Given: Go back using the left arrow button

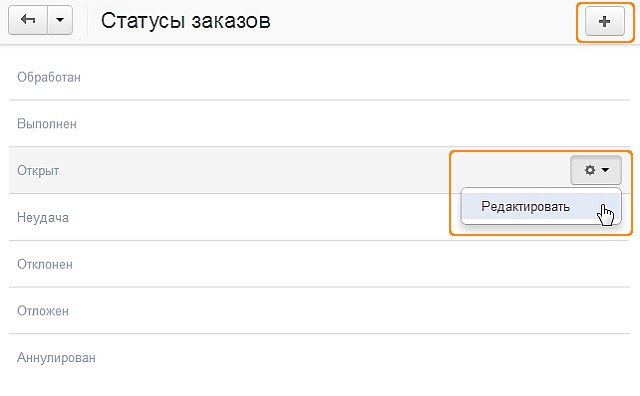Looking at the screenshot, I should tap(28, 20).
